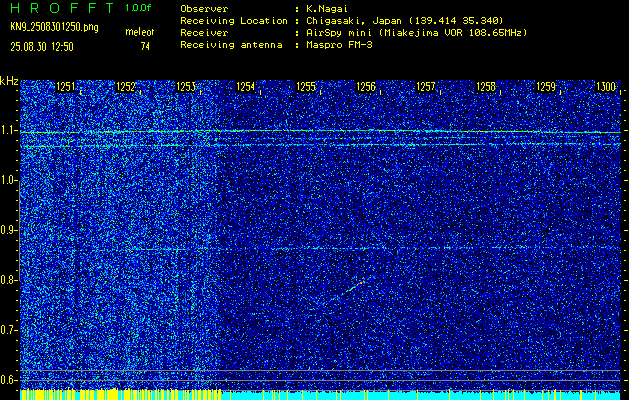Image resolution: width=629 pixels, height=400 pixels.
Task: Click the 1257 time marker
Action: 426,87
